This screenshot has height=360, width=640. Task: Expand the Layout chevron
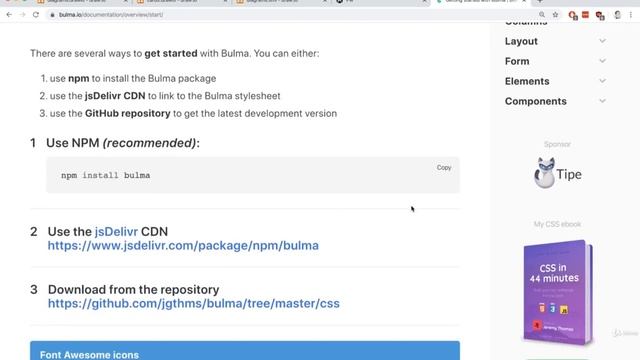point(602,41)
